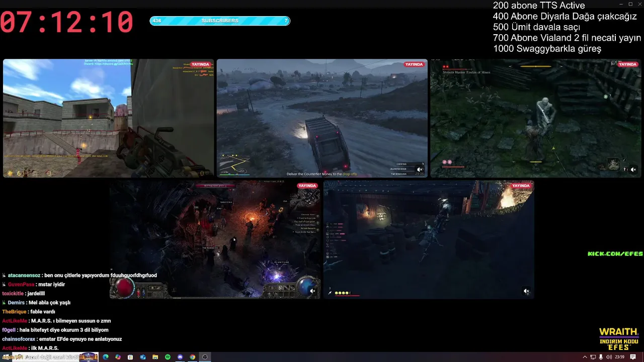Show hidden system tray icons
The width and height of the screenshot is (644, 362).
click(x=585, y=357)
